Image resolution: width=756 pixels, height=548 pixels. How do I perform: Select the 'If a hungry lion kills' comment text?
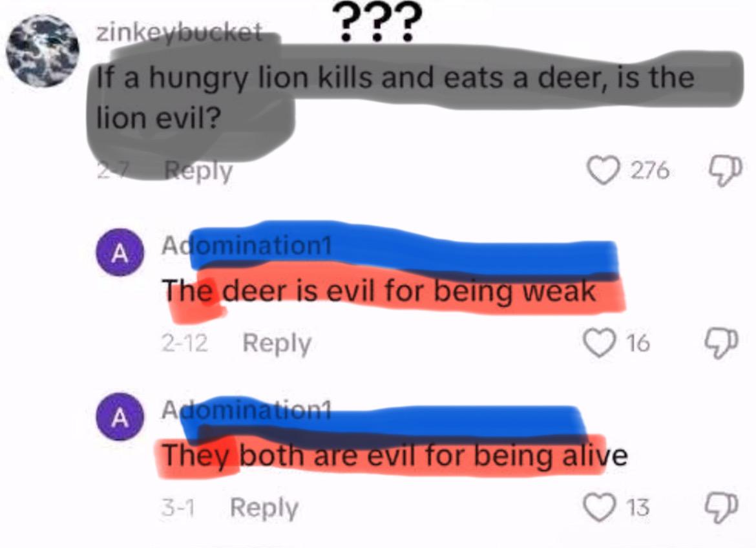pos(395,98)
